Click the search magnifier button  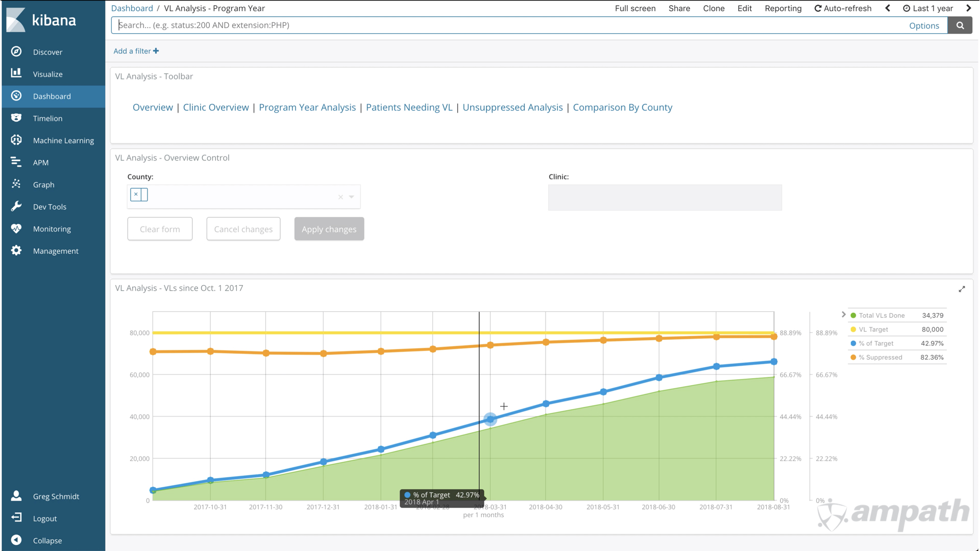960,26
